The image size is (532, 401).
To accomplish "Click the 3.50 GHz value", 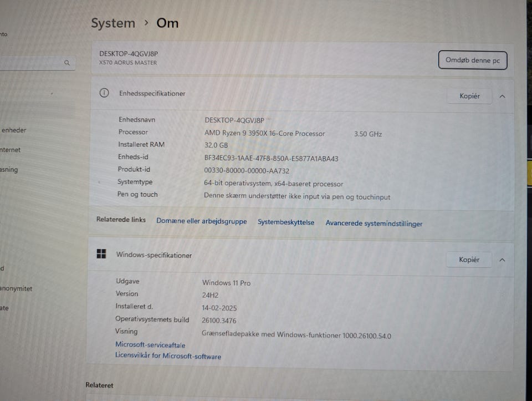I will point(368,134).
